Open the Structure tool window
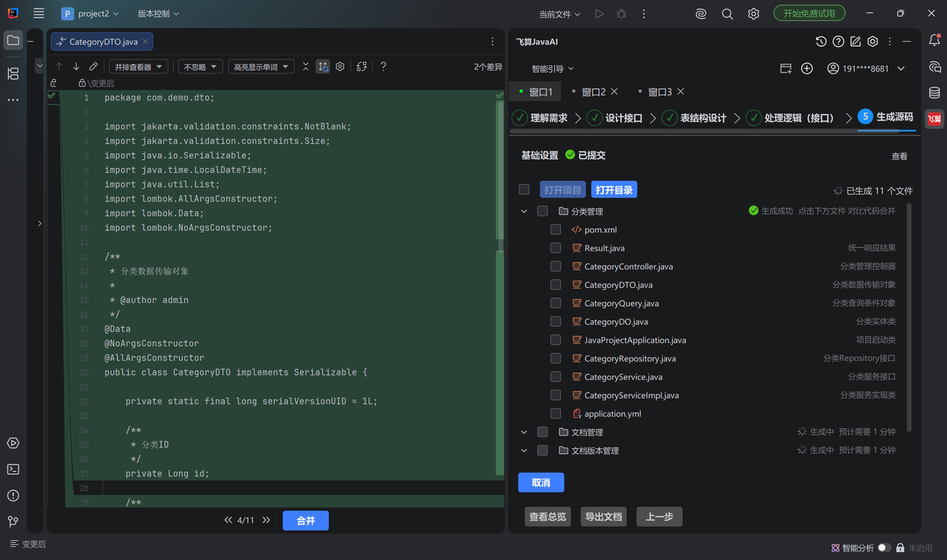The width and height of the screenshot is (947, 560). [x=13, y=73]
